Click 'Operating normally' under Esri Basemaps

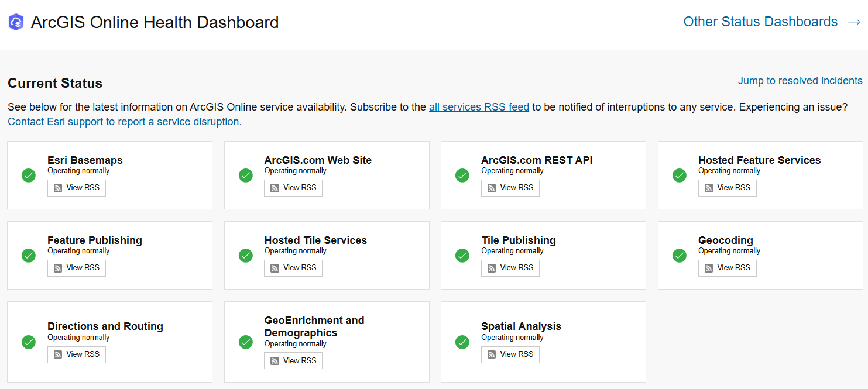coord(78,171)
